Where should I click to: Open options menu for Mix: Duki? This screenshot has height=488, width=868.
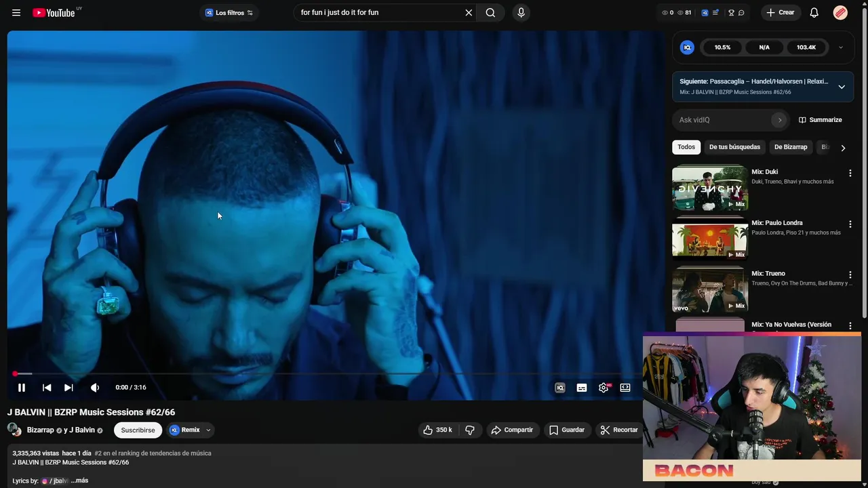(850, 173)
